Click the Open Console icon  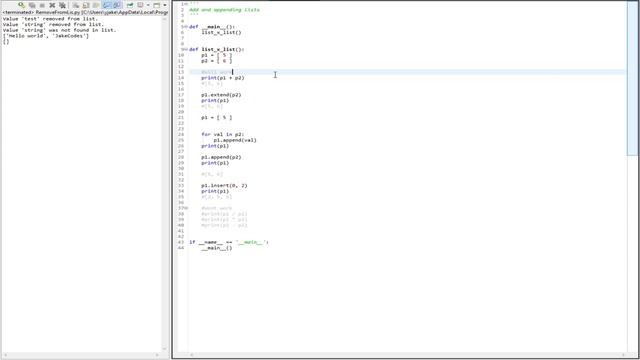[157, 5]
